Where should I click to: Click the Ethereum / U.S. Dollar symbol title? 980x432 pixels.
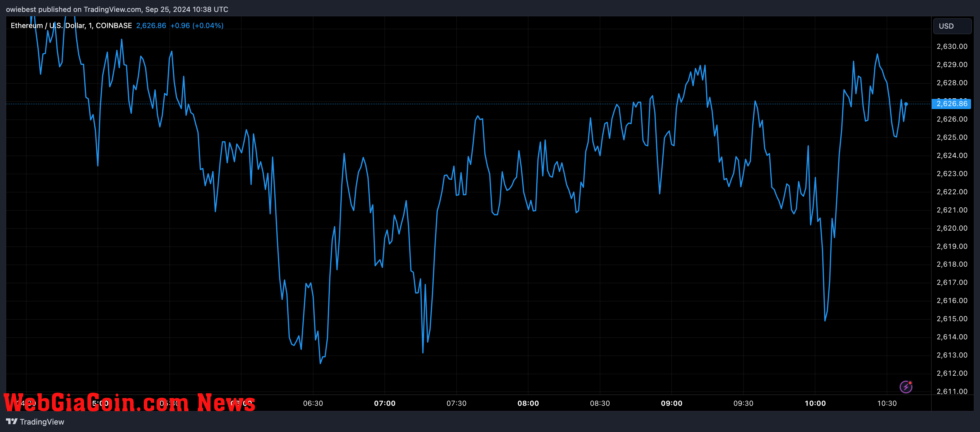tap(71, 25)
